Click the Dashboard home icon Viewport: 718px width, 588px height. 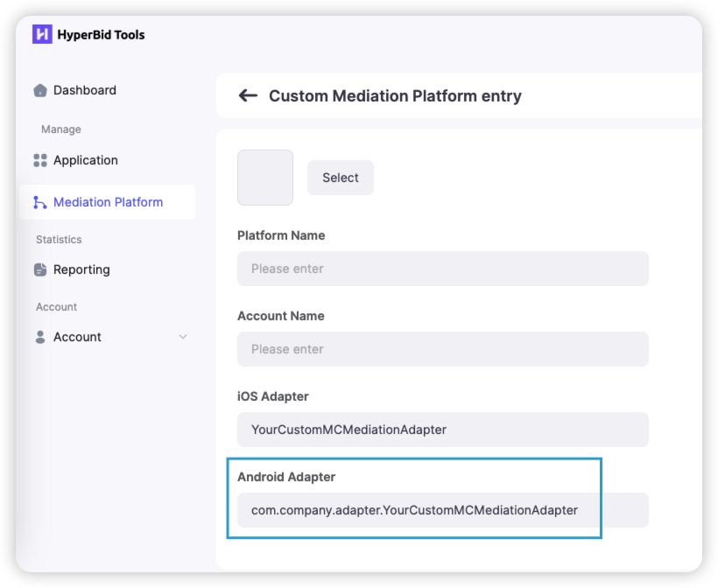[x=40, y=90]
